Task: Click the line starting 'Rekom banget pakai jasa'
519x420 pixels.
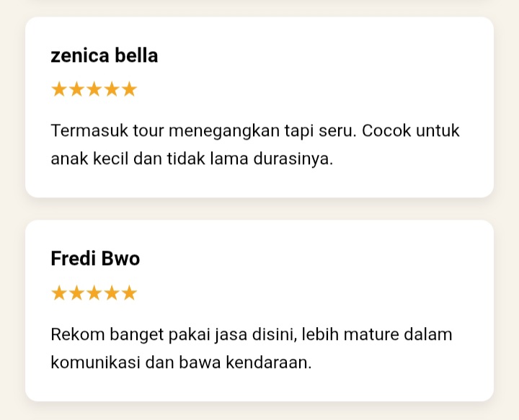Action: pyautogui.click(x=252, y=335)
